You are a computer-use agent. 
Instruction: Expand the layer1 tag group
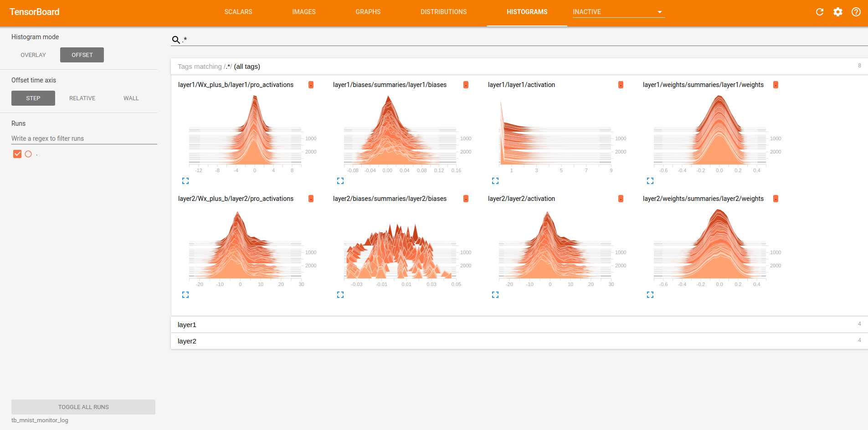click(519, 325)
